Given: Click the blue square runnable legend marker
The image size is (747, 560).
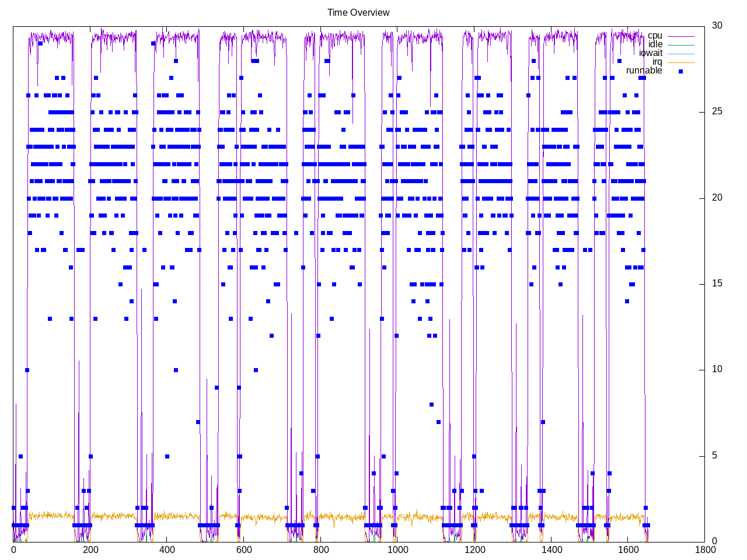Looking at the screenshot, I should (680, 71).
